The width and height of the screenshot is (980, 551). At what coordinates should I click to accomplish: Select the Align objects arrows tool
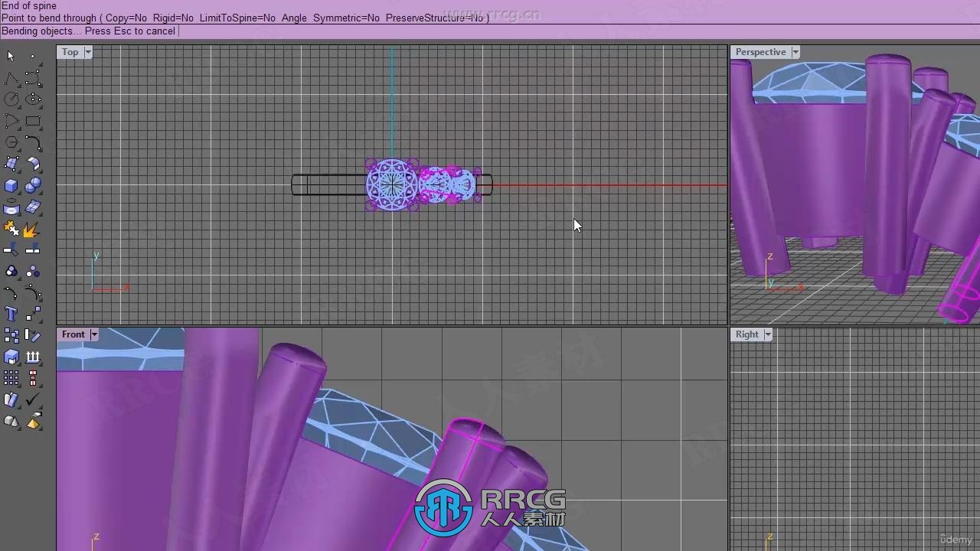click(33, 357)
